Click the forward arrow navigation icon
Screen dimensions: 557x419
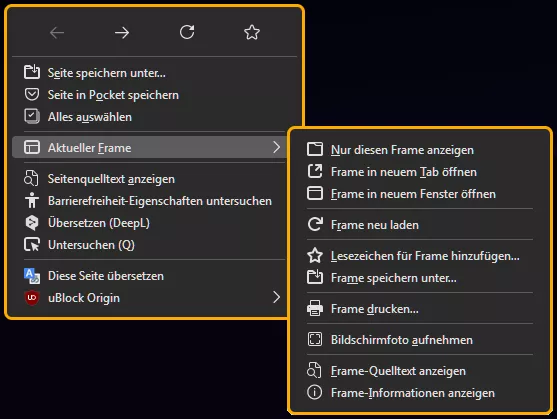pos(122,33)
